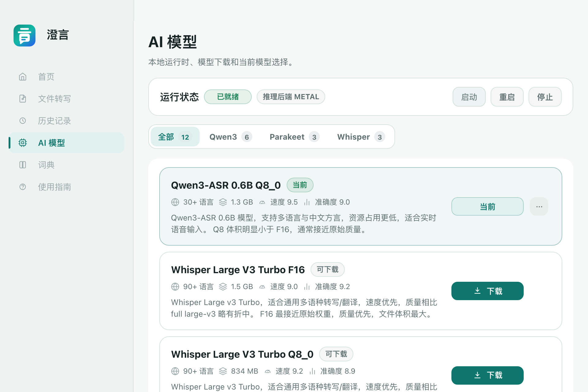Screen dimensions: 588x392
Task: Click the 推理后端 METAL badge
Action: (x=291, y=97)
